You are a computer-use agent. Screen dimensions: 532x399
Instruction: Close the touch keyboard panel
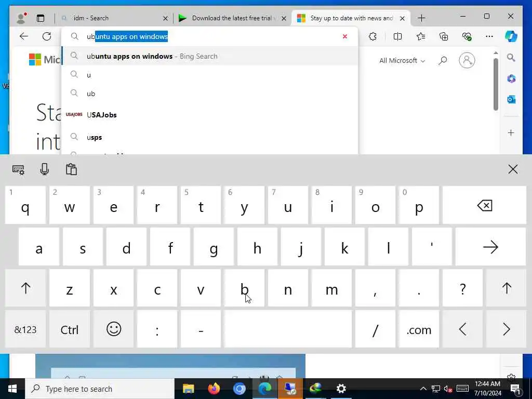pos(513,169)
